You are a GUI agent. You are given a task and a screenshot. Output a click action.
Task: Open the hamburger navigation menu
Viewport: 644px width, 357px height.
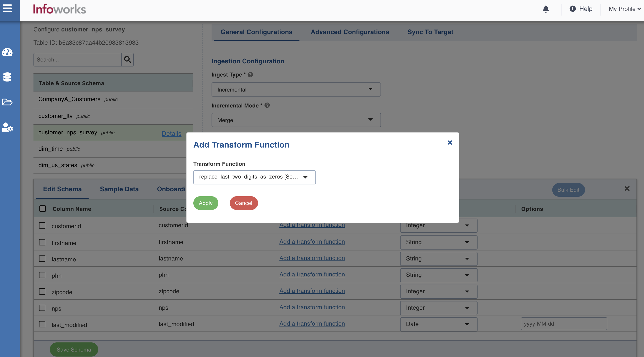pyautogui.click(x=7, y=8)
